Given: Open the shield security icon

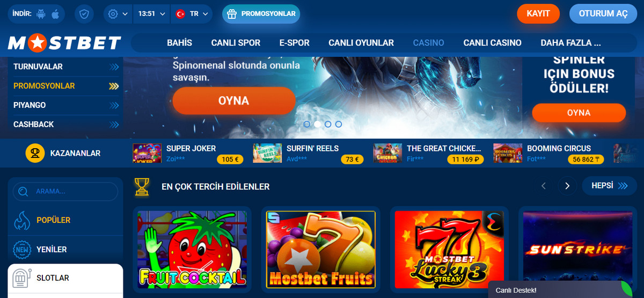Looking at the screenshot, I should pyautogui.click(x=84, y=14).
